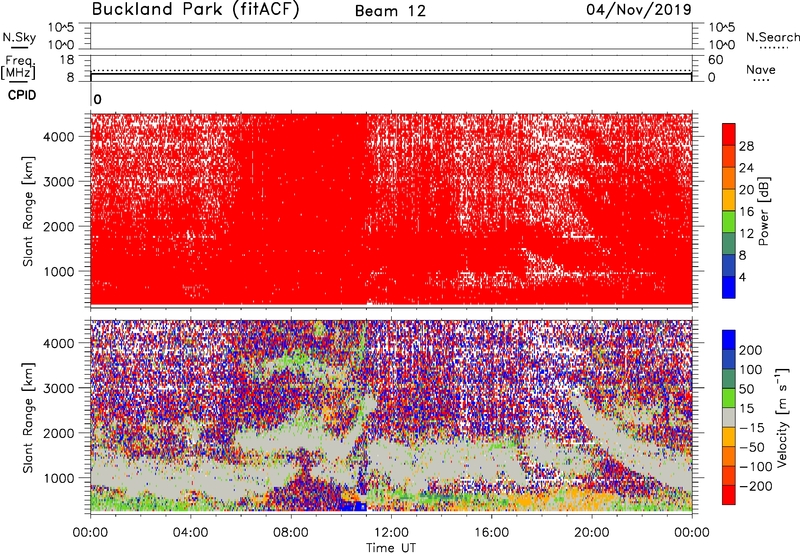
Task: Click the 'N.Sky' legend label
Action: coord(19,37)
